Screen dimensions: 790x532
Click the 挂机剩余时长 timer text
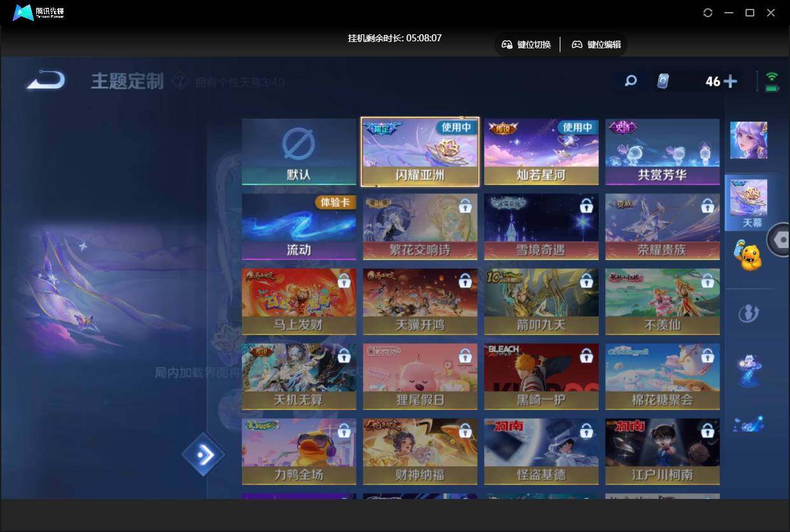pos(394,38)
